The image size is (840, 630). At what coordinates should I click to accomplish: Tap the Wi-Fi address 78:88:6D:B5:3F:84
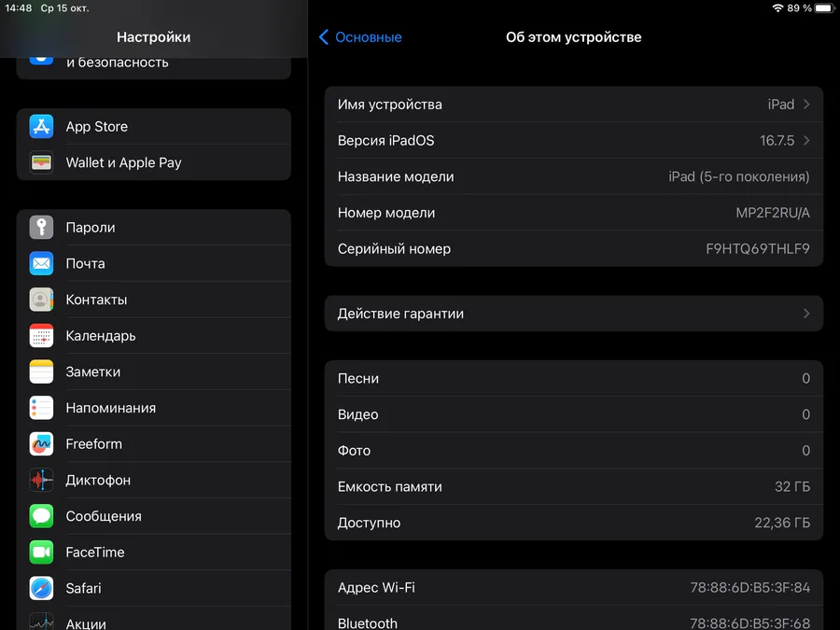pos(749,587)
